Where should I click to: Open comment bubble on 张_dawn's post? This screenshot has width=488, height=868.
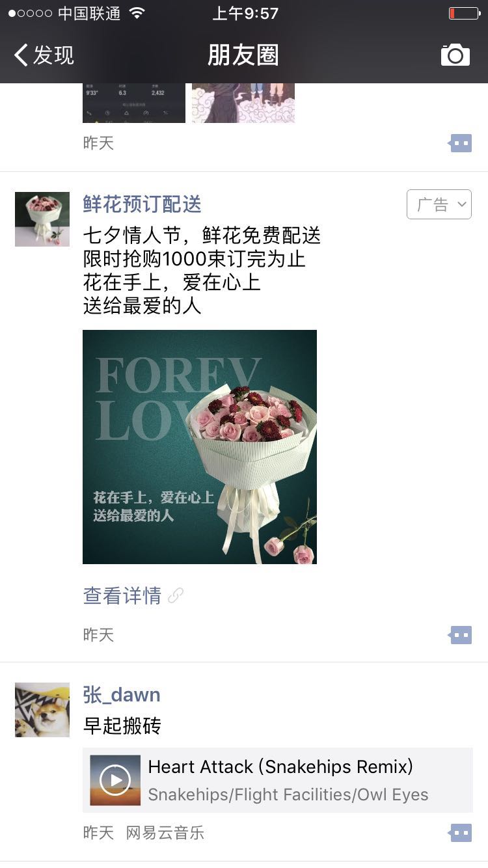click(x=460, y=832)
